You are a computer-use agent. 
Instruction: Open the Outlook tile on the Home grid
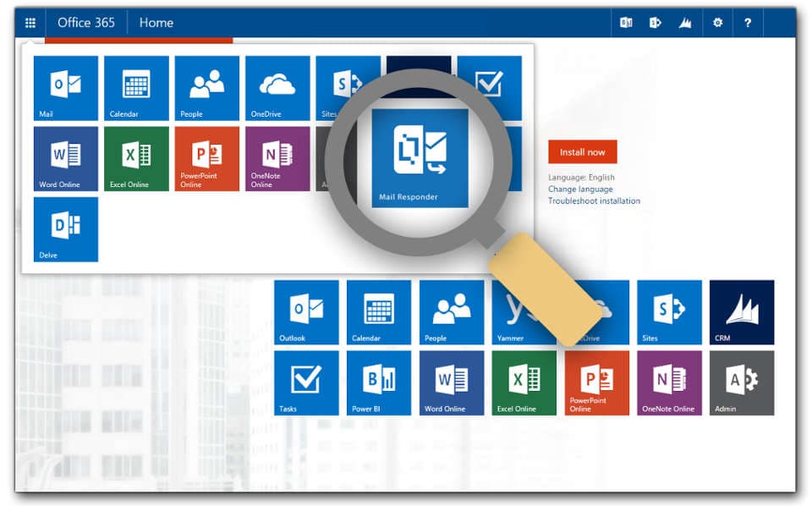click(x=306, y=312)
